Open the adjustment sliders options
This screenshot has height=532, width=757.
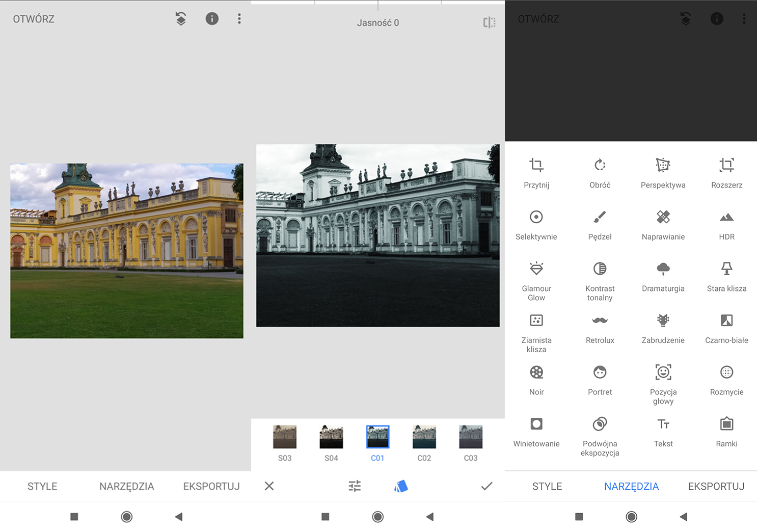[x=355, y=486]
